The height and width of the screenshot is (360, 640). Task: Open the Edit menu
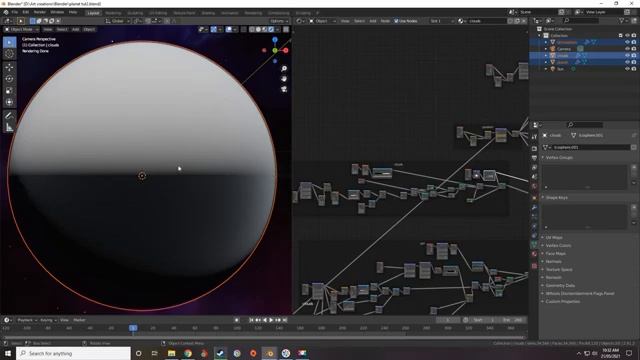[25, 12]
